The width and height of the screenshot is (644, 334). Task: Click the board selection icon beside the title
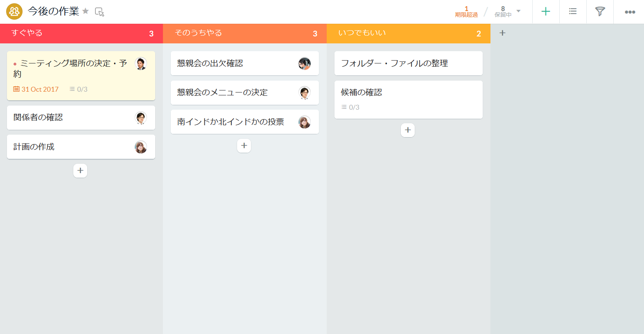99,12
